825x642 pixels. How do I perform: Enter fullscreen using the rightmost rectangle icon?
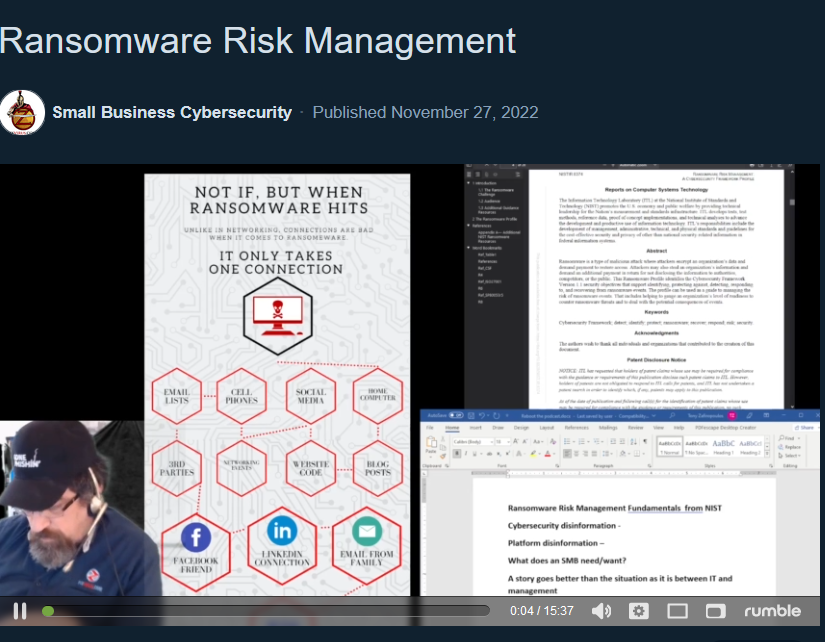[x=716, y=611]
